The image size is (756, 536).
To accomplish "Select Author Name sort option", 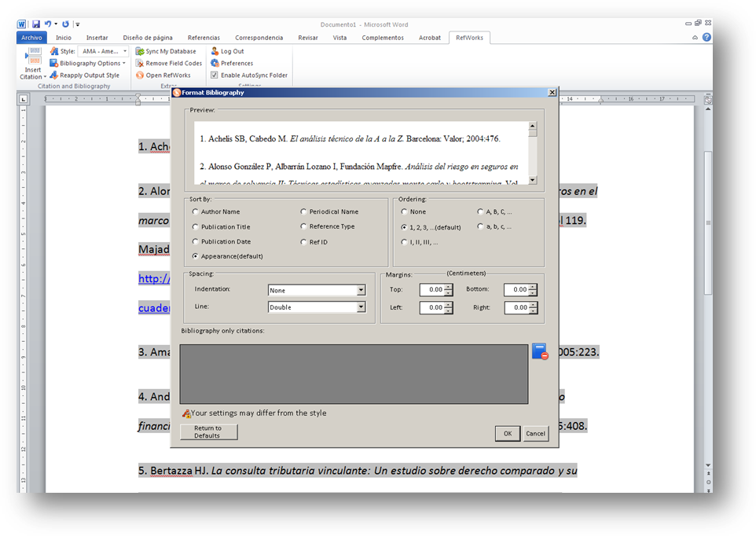I will 195,211.
